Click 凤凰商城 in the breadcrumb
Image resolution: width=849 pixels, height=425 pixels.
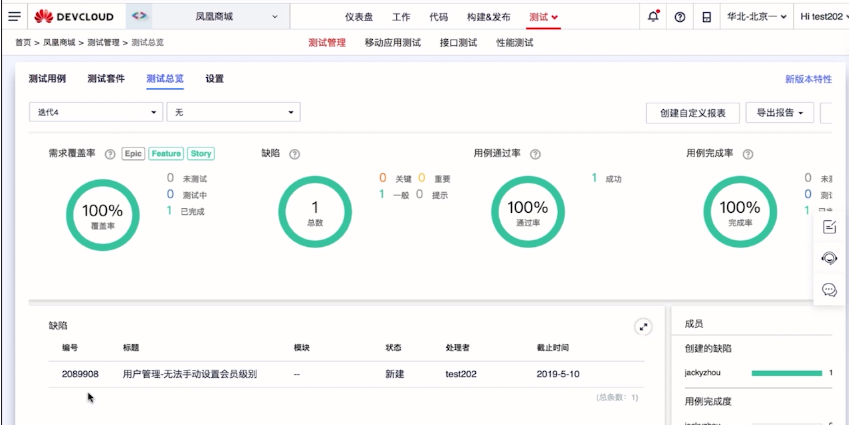pos(59,42)
